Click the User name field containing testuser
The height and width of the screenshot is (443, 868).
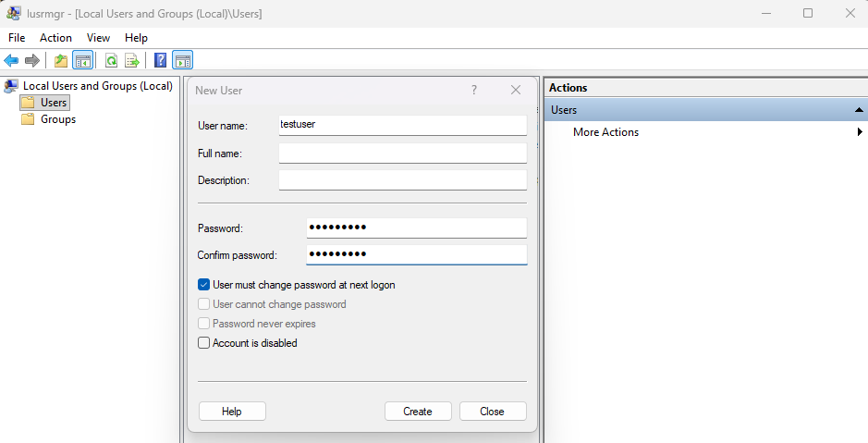click(x=402, y=125)
